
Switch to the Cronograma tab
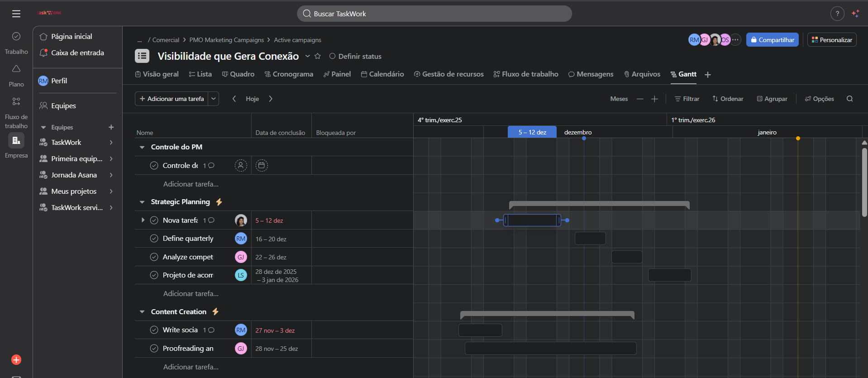click(289, 74)
